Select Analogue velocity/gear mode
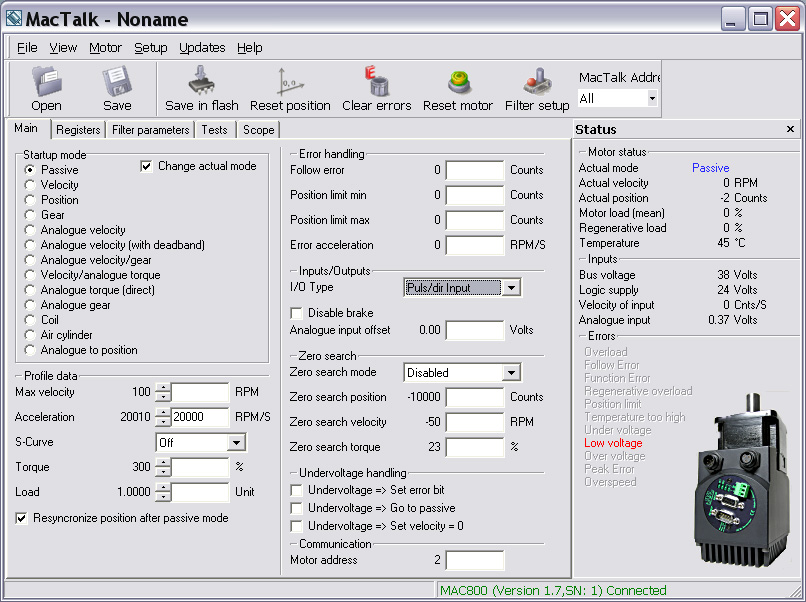The width and height of the screenshot is (806, 602). tap(30, 260)
